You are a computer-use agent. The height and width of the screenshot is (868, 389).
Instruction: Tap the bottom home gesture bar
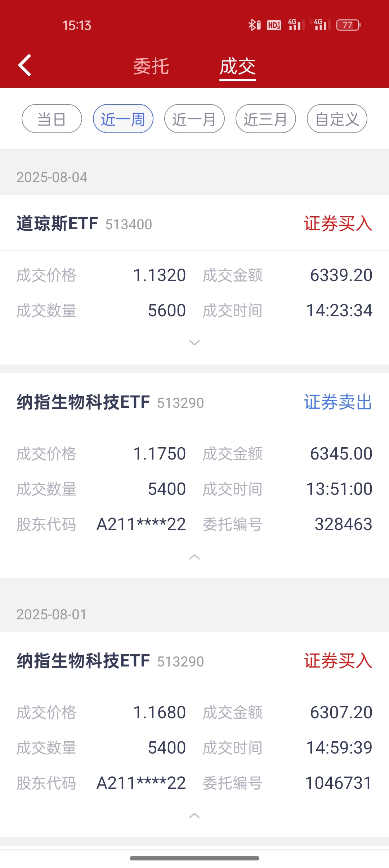point(194,858)
